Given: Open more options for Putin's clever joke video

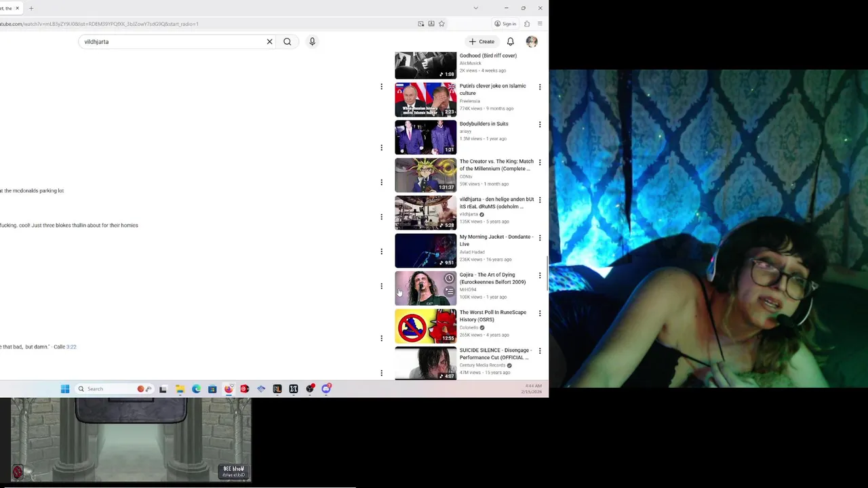Looking at the screenshot, I should [x=540, y=87].
